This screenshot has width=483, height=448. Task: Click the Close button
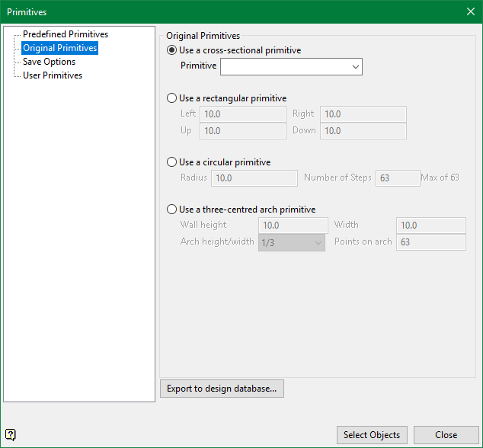coord(446,435)
